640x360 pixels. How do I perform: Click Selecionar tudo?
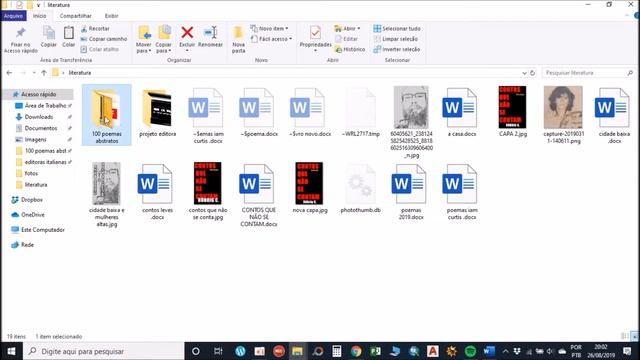coord(397,29)
